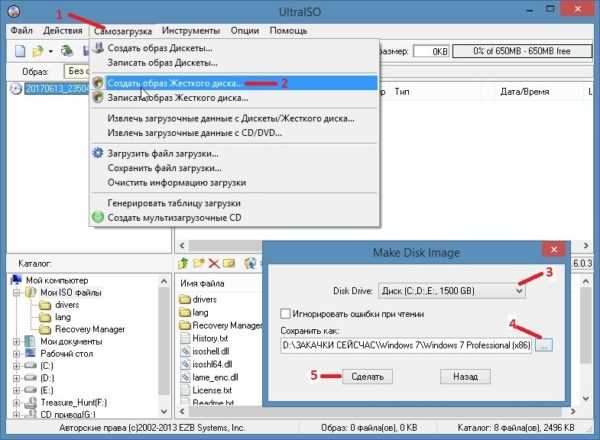Click the Имя файла column header
Screen dimensions: 600x440
point(202,284)
